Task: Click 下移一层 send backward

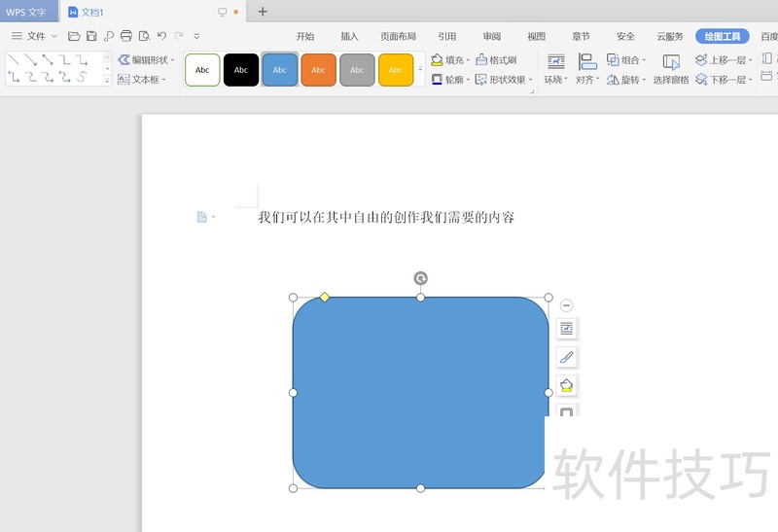Action: pos(724,80)
